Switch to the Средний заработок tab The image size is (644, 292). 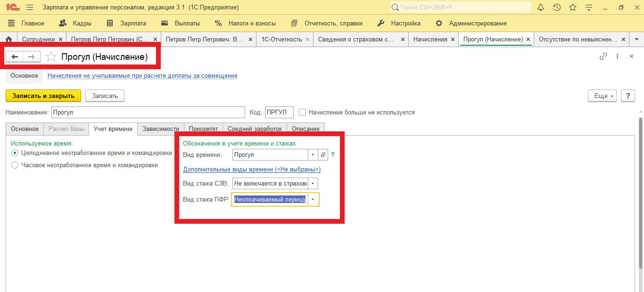[x=255, y=129]
